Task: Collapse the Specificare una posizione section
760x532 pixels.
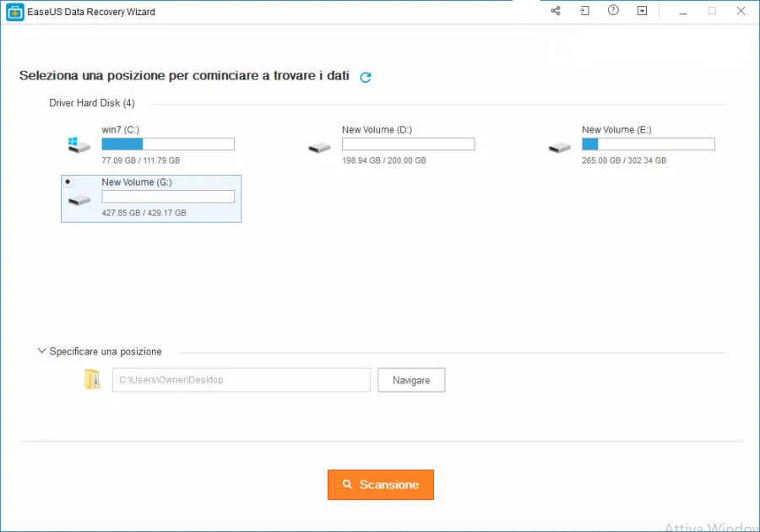Action: [42, 351]
